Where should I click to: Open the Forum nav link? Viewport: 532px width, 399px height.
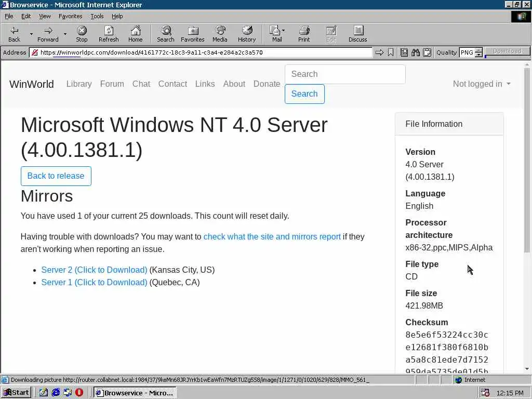112,84
